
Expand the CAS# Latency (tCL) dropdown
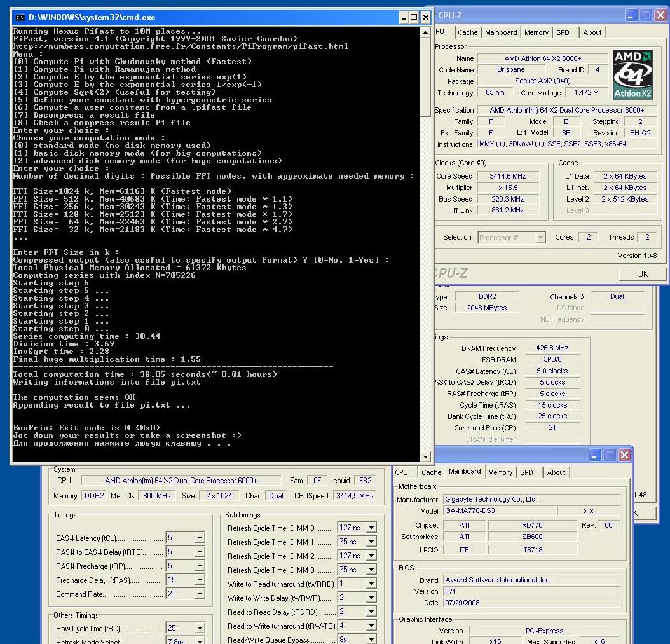tap(200, 538)
